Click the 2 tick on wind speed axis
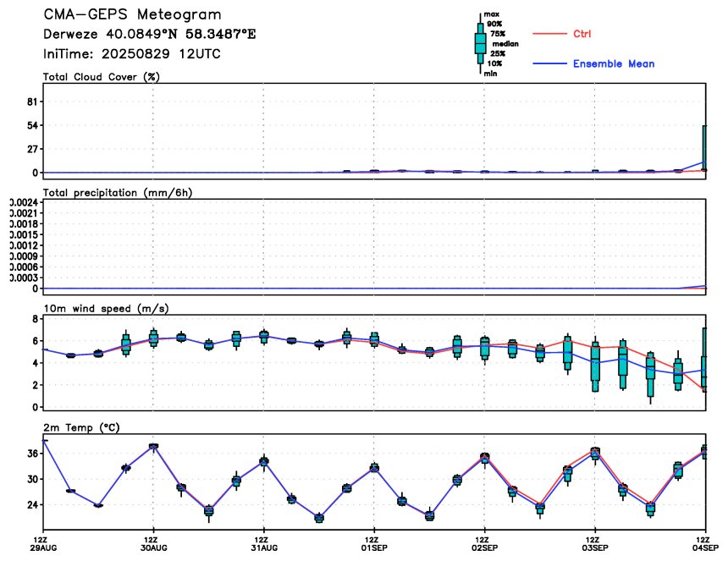 [x=36, y=385]
